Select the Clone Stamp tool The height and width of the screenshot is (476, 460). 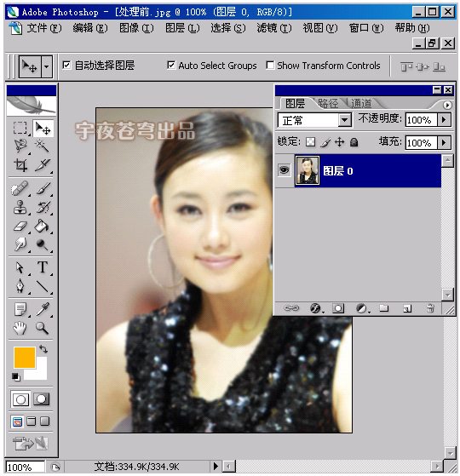(20, 208)
